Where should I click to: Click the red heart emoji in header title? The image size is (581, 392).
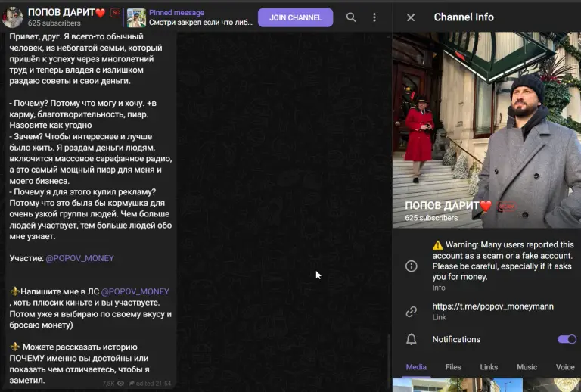tap(101, 14)
